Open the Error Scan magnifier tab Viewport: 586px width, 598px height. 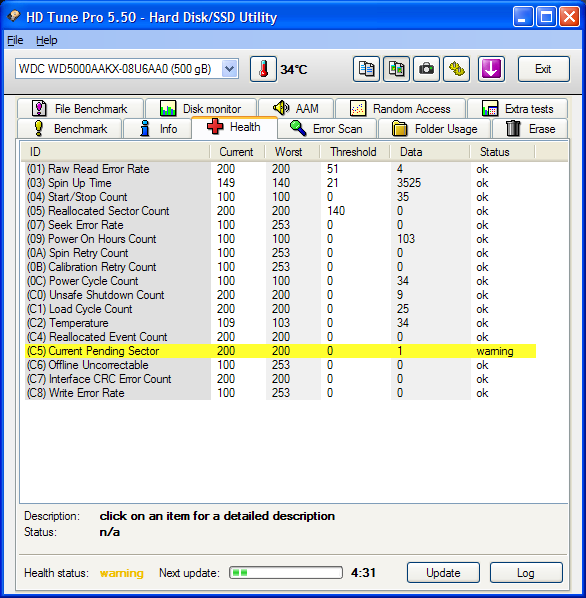point(327,129)
